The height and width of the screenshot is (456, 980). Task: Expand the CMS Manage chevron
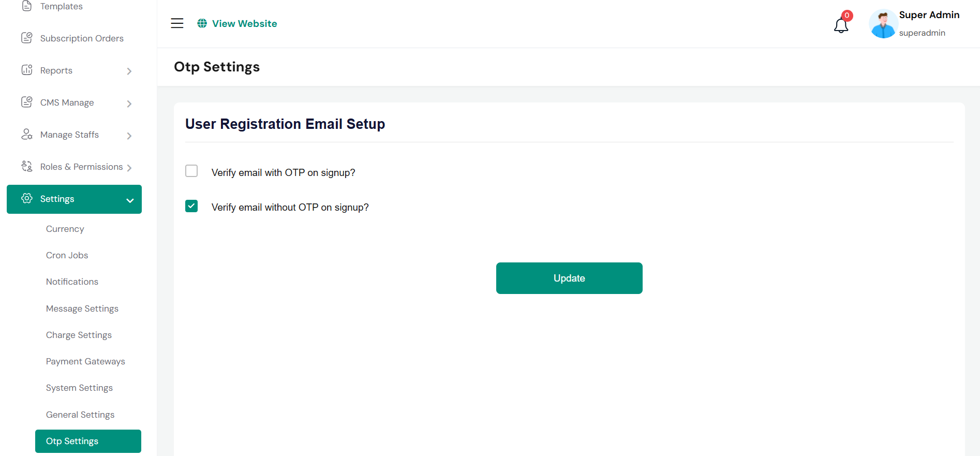coord(129,104)
